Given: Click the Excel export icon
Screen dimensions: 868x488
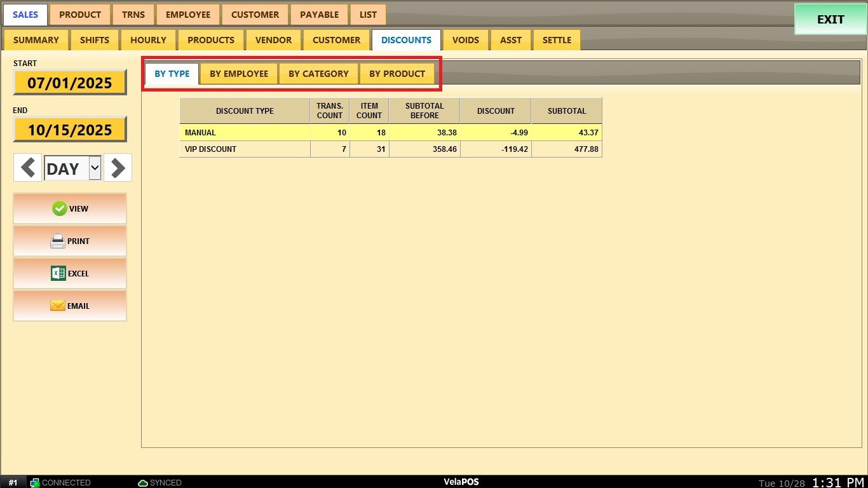Looking at the screenshot, I should [58, 273].
